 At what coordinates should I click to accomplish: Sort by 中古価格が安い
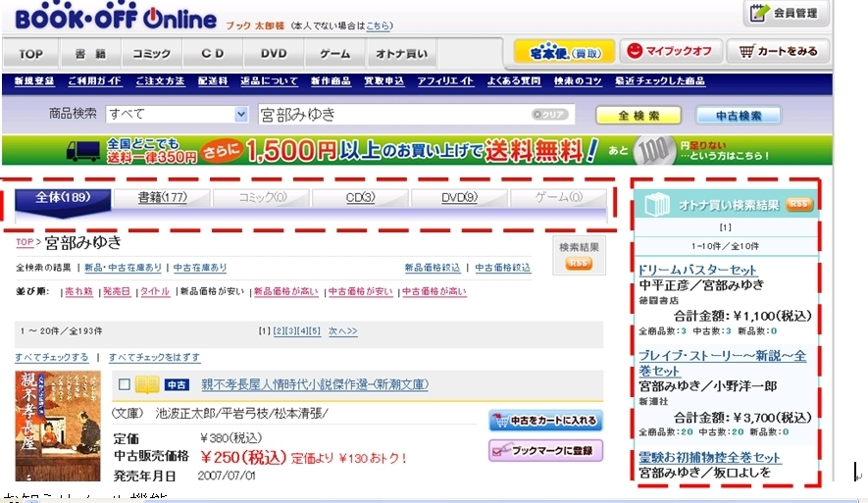[x=360, y=291]
